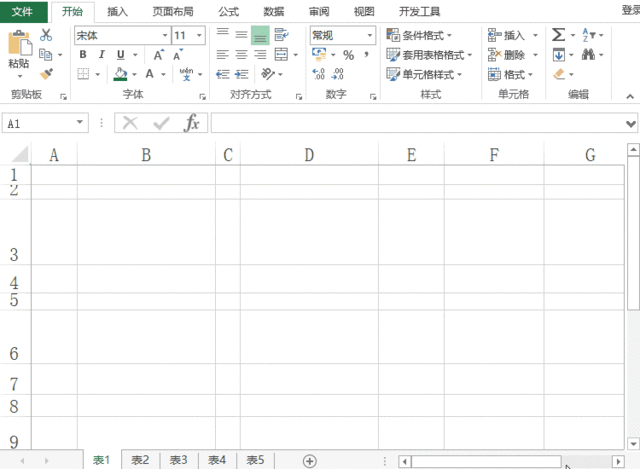Open Find and Select binoculars
Viewport: 640px width, 469px height.
pos(588,54)
